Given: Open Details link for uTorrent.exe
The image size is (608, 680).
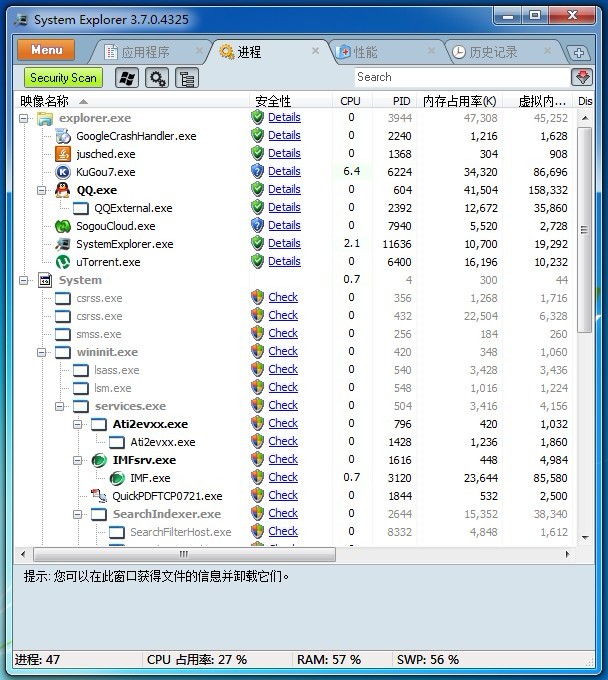Looking at the screenshot, I should [284, 261].
